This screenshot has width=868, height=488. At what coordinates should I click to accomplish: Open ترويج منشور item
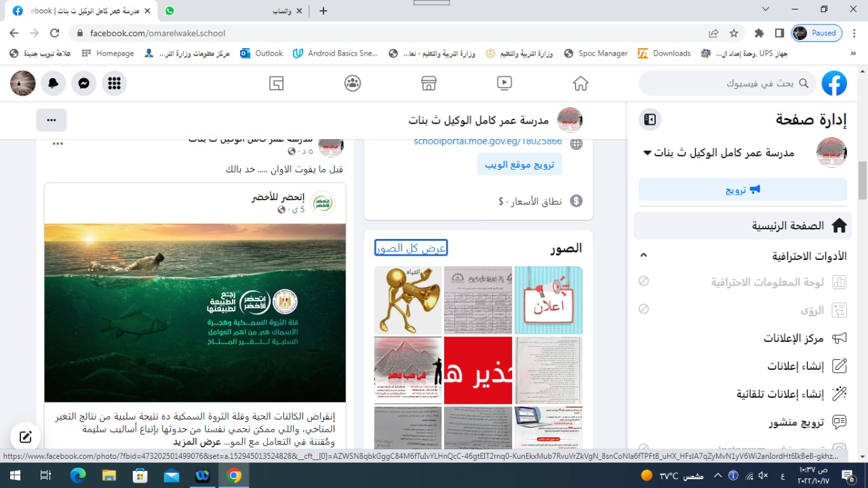(743, 422)
